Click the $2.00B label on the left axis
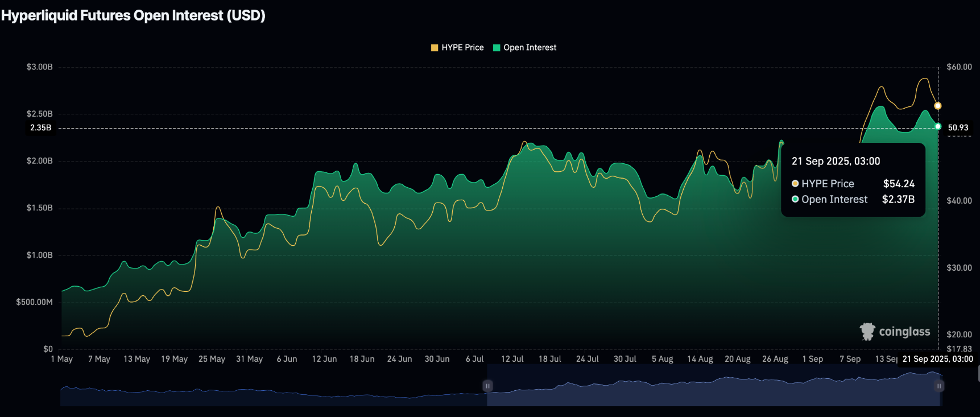 39,161
